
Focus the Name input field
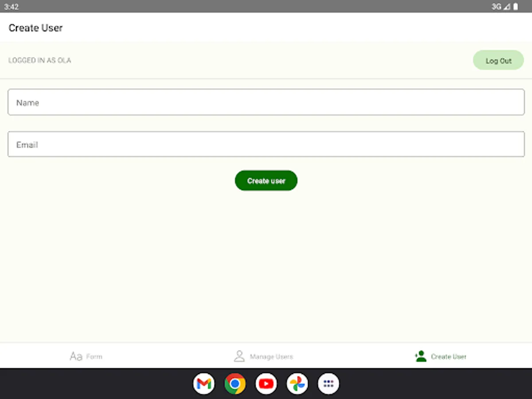coord(266,102)
